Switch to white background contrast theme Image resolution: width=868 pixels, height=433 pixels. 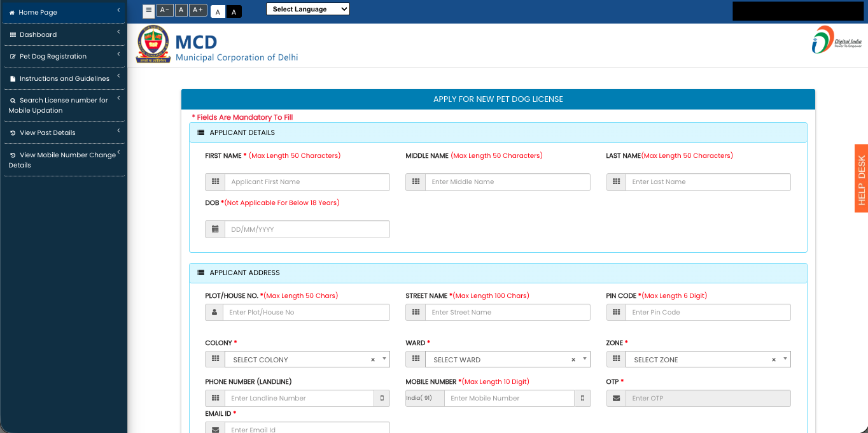click(x=218, y=11)
